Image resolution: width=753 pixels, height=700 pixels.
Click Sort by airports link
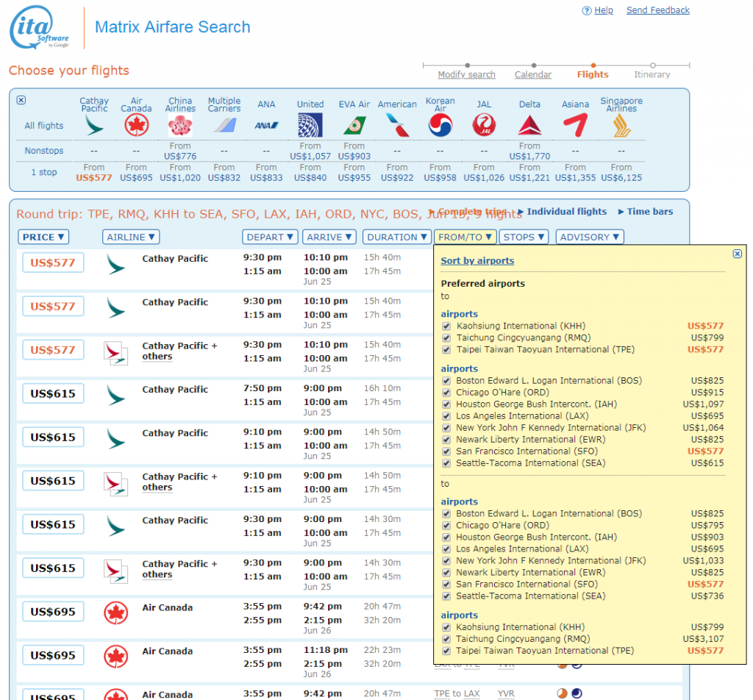pyautogui.click(x=477, y=261)
